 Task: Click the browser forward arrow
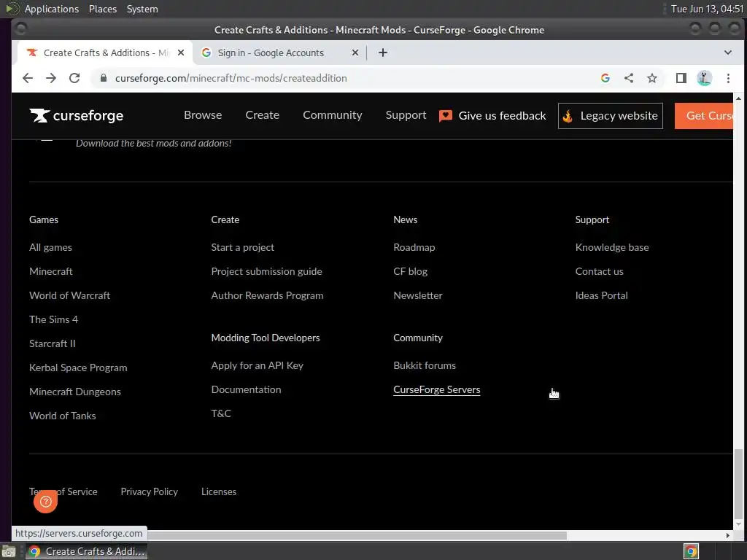[x=51, y=78]
